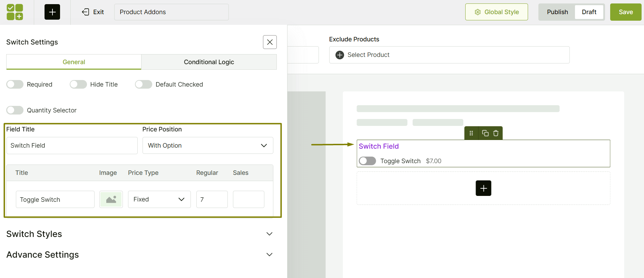
Task: Turn on the Hide Title toggle
Action: [78, 85]
